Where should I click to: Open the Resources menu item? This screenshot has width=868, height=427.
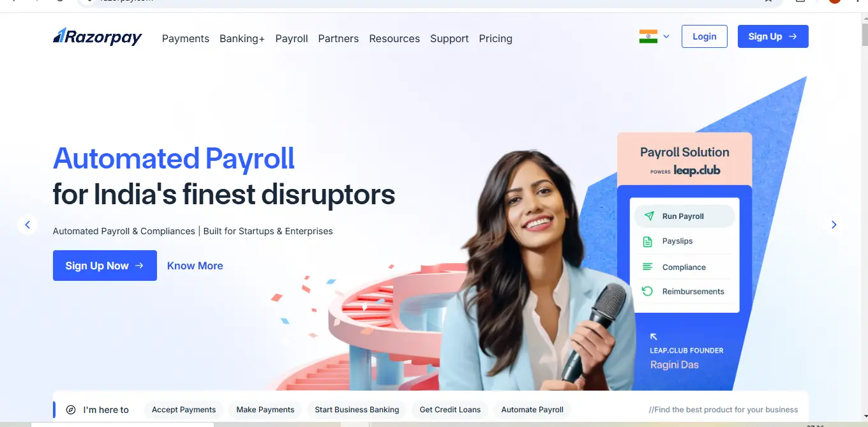[x=394, y=38]
